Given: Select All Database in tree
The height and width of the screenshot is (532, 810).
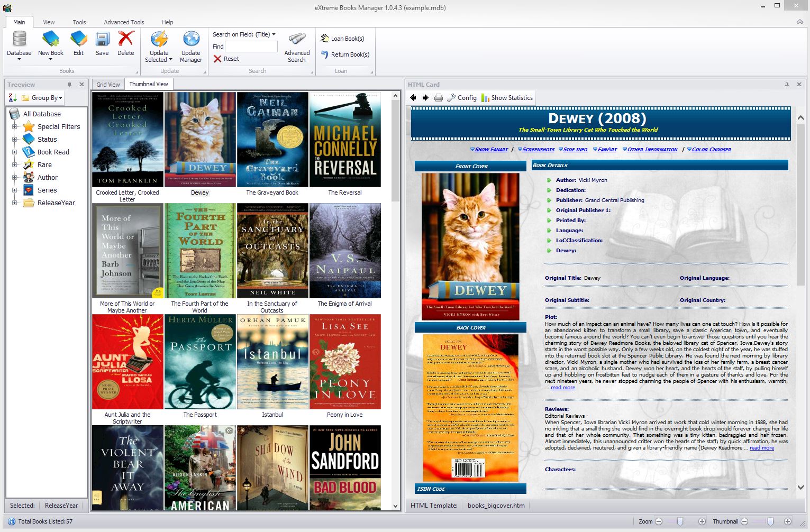Looking at the screenshot, I should [42, 114].
